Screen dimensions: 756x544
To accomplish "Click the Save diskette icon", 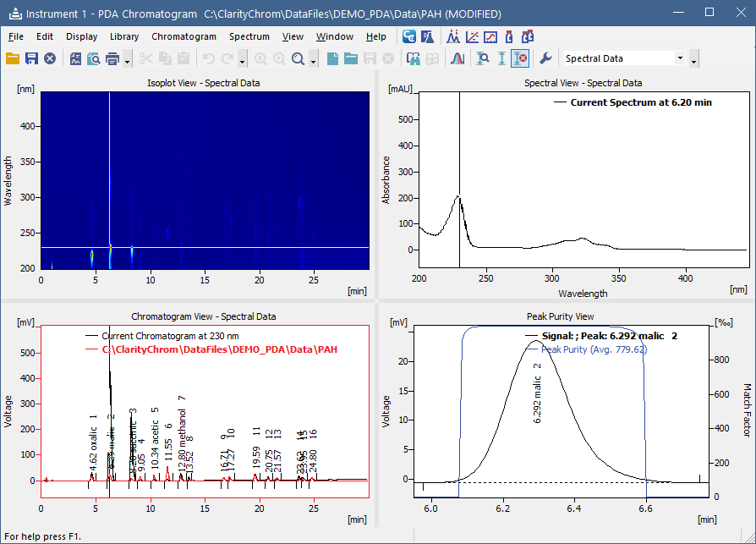I will point(32,59).
